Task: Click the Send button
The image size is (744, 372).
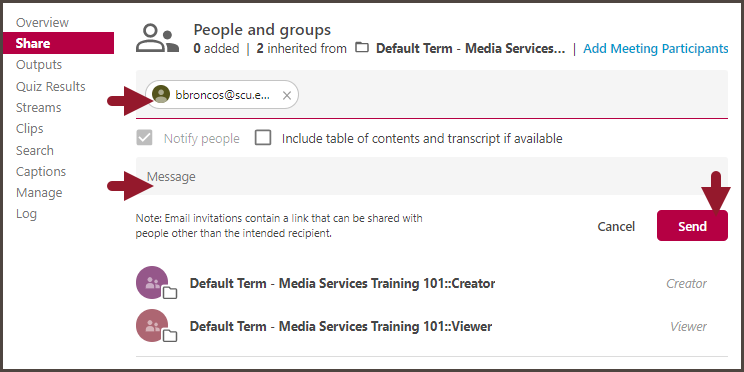Action: pyautogui.click(x=692, y=226)
